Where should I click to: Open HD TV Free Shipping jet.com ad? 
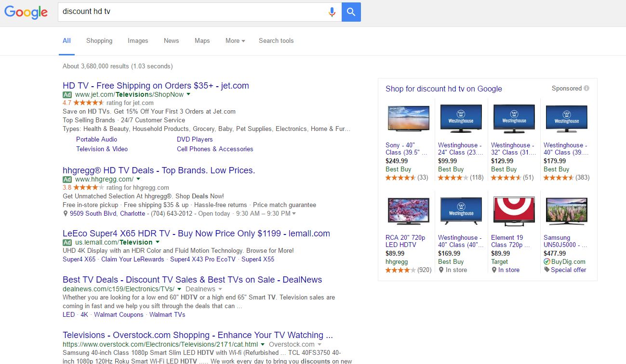pyautogui.click(x=156, y=86)
